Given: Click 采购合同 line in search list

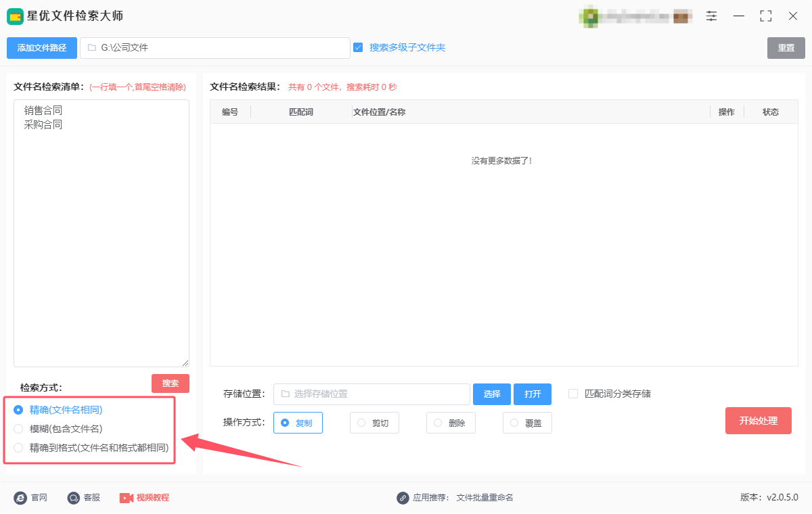Looking at the screenshot, I should [43, 124].
